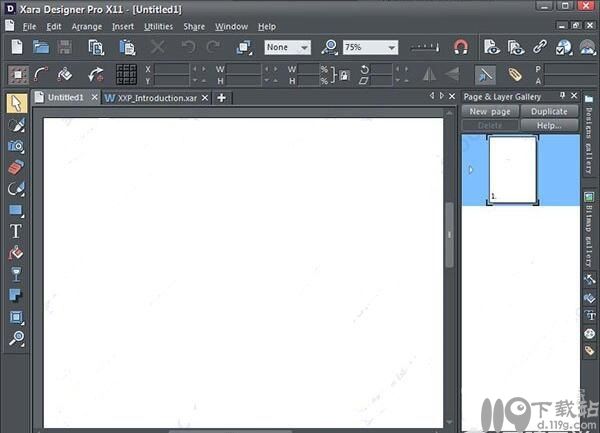
Task: Toggle the lock aspect ratio icon
Action: [344, 75]
